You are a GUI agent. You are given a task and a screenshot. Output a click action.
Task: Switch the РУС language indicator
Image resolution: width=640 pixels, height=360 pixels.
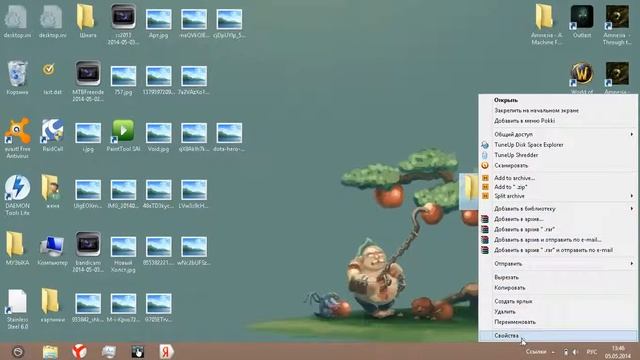591,351
